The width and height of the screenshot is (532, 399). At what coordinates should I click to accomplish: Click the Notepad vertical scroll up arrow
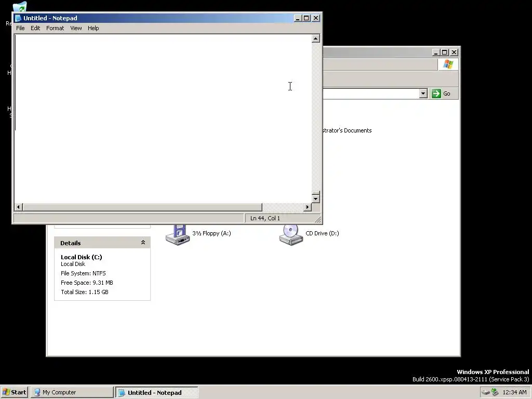click(x=315, y=38)
